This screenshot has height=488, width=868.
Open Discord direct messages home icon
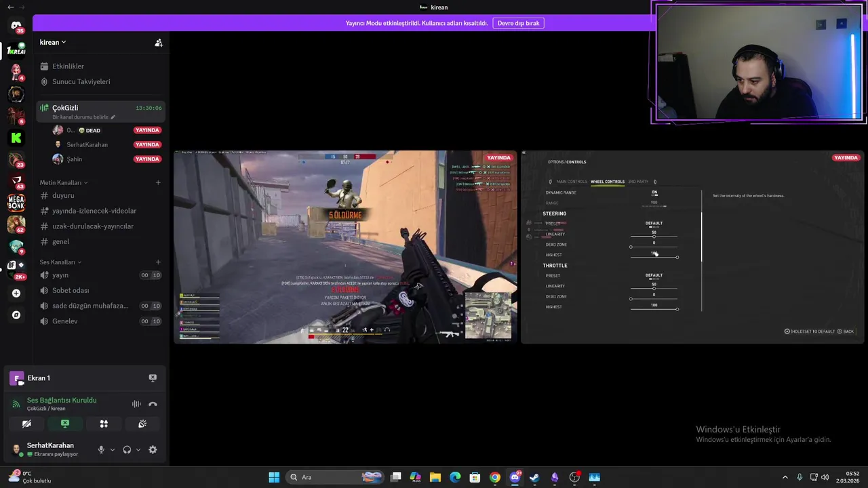[x=16, y=26]
